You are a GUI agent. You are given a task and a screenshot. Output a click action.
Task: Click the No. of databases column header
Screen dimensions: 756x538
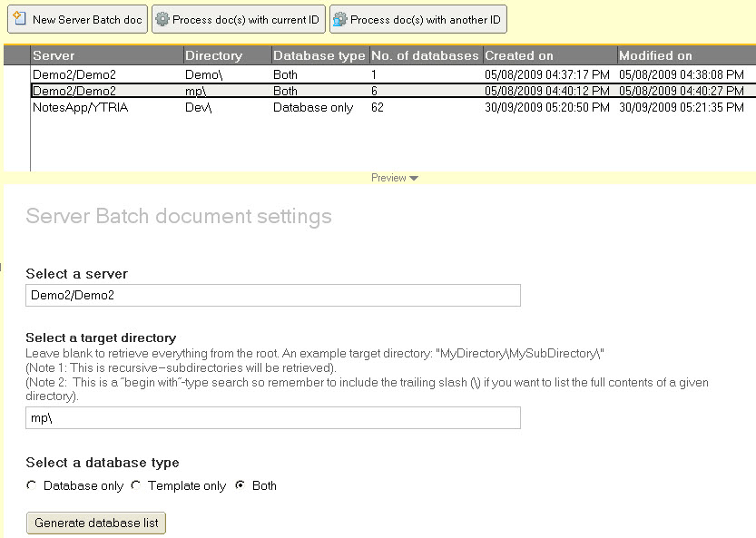coord(425,55)
